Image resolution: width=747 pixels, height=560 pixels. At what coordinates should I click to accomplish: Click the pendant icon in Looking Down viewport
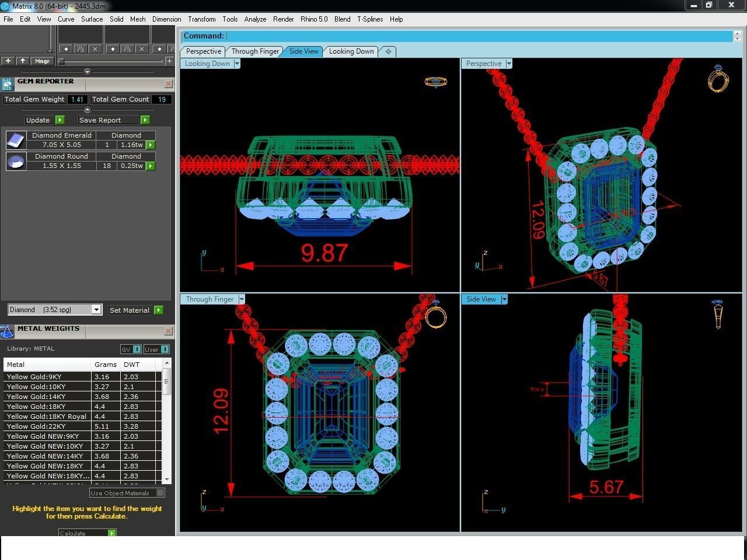[x=435, y=82]
